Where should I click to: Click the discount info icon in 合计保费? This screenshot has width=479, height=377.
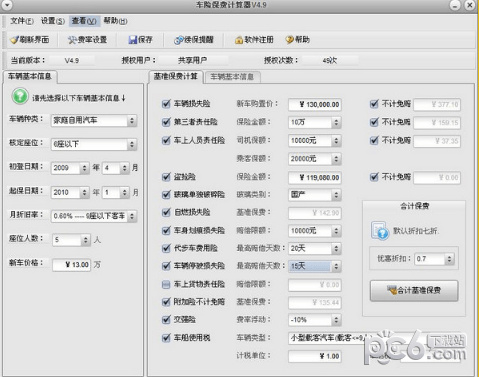click(x=380, y=230)
